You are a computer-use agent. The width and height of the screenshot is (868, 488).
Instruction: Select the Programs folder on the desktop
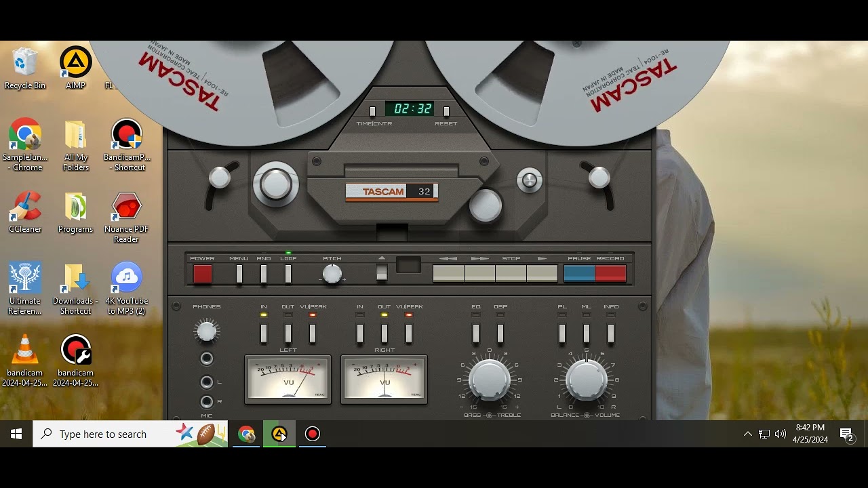(x=75, y=212)
